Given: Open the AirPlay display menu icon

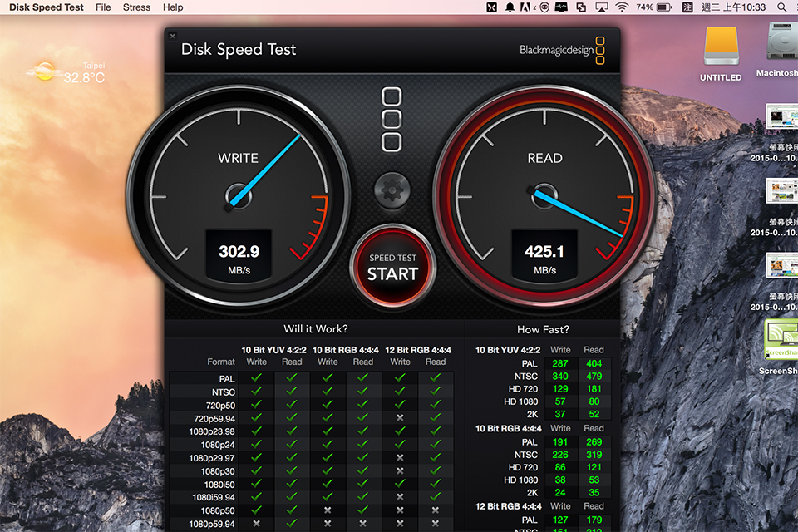Looking at the screenshot, I should [x=602, y=7].
